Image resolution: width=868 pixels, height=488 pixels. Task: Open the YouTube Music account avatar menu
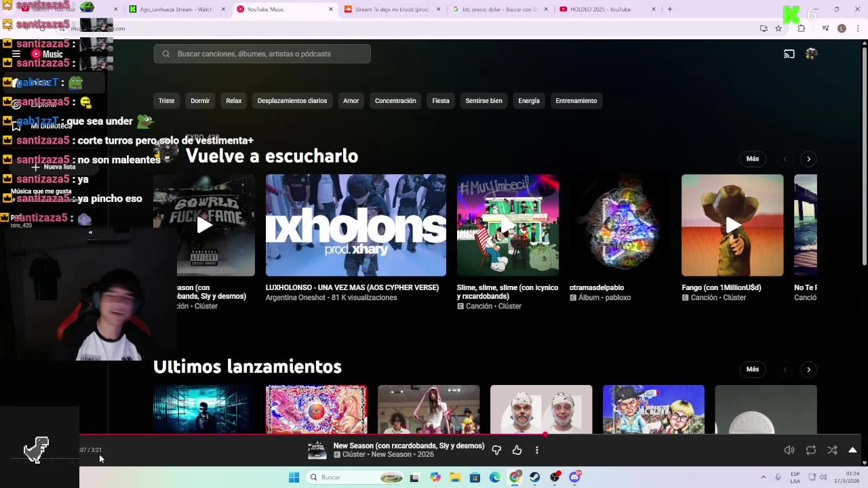(x=811, y=54)
